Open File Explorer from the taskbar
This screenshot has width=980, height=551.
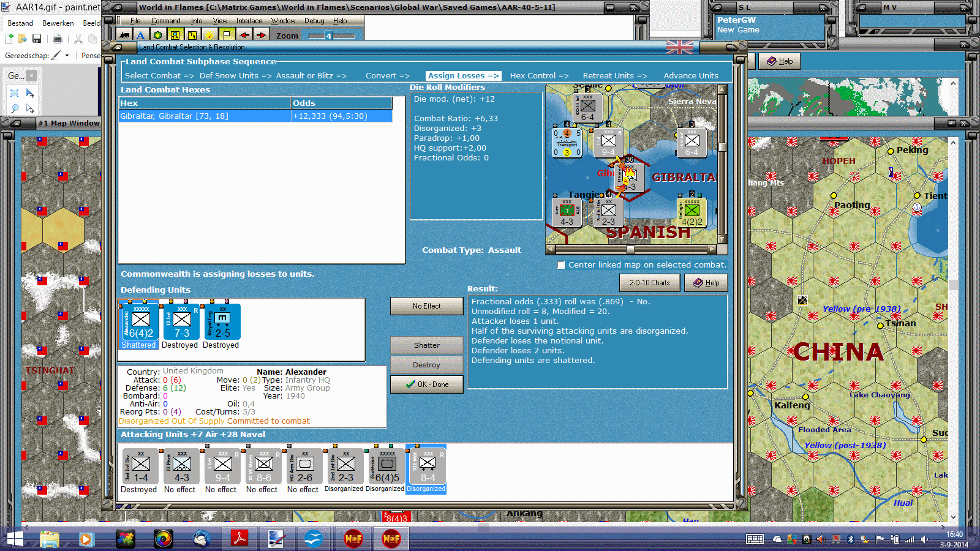click(49, 539)
